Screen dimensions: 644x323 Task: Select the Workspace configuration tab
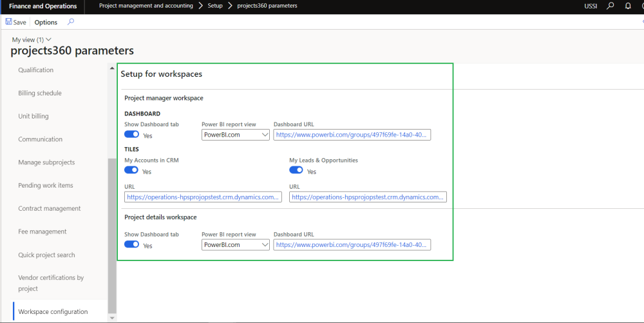(x=53, y=311)
